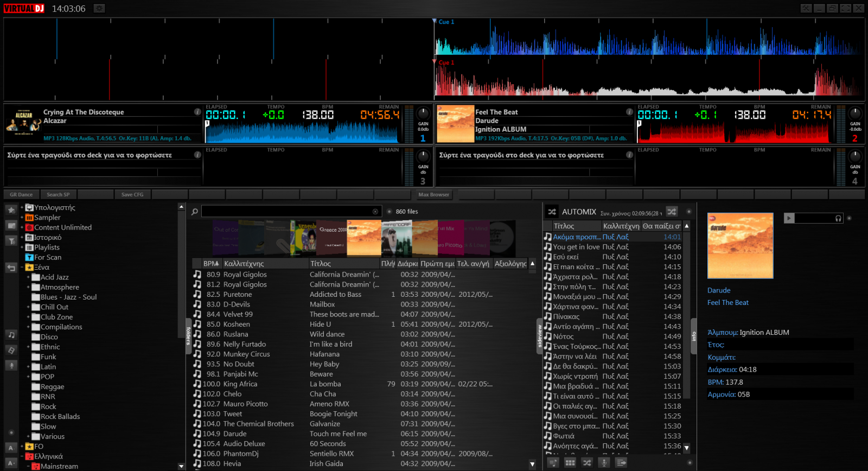Open info icon for Feel The Beat deck
The width and height of the screenshot is (868, 471).
629,112
